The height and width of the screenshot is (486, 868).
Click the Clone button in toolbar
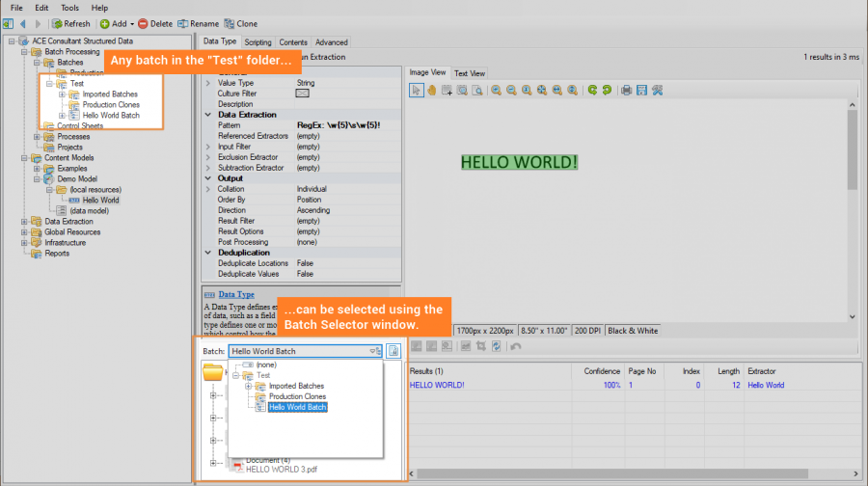(x=240, y=23)
